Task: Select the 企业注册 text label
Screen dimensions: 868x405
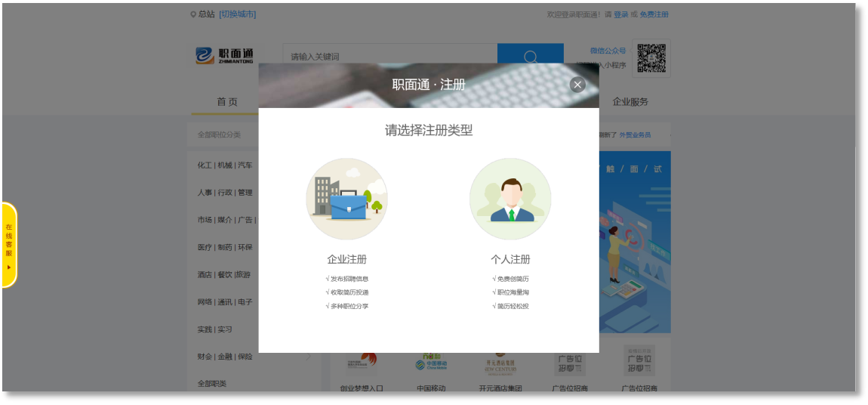Action: tap(346, 259)
